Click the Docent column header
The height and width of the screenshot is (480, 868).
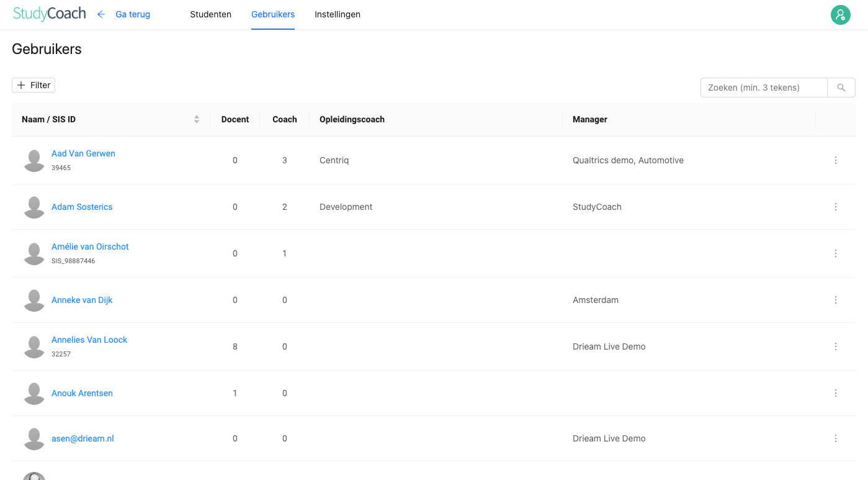[x=235, y=119]
